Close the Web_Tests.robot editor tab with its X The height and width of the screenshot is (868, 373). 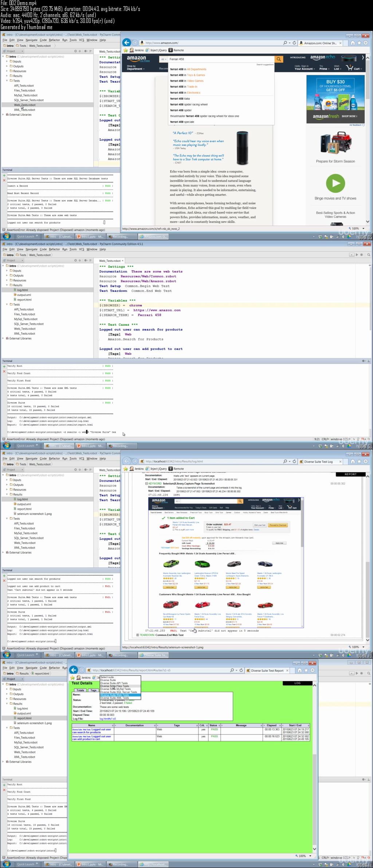click(123, 261)
